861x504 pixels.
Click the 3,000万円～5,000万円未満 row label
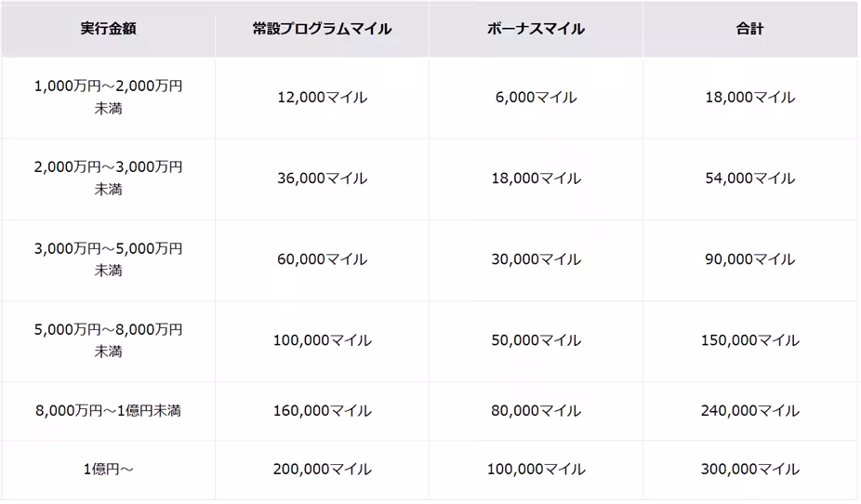click(108, 259)
